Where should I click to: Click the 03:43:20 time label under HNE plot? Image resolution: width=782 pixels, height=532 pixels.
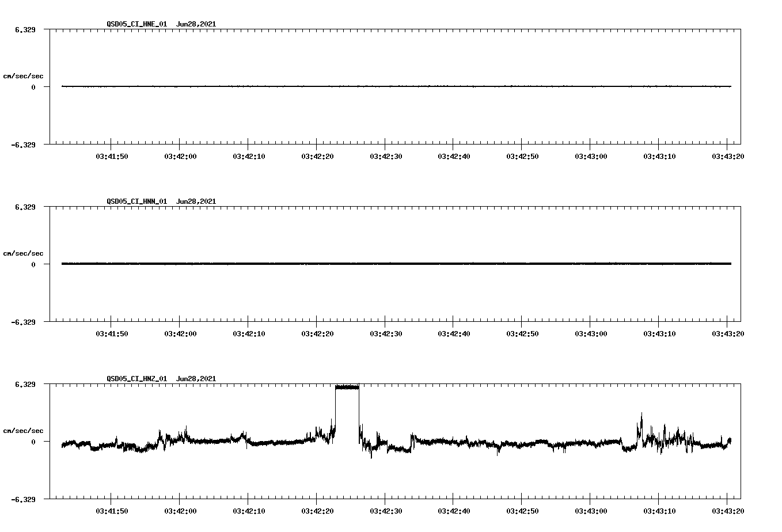pos(728,156)
